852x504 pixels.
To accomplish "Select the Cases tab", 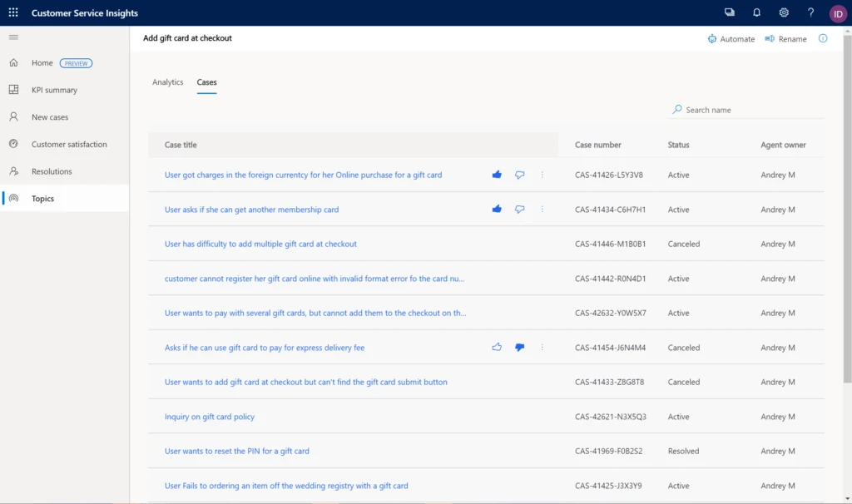I will 206,82.
